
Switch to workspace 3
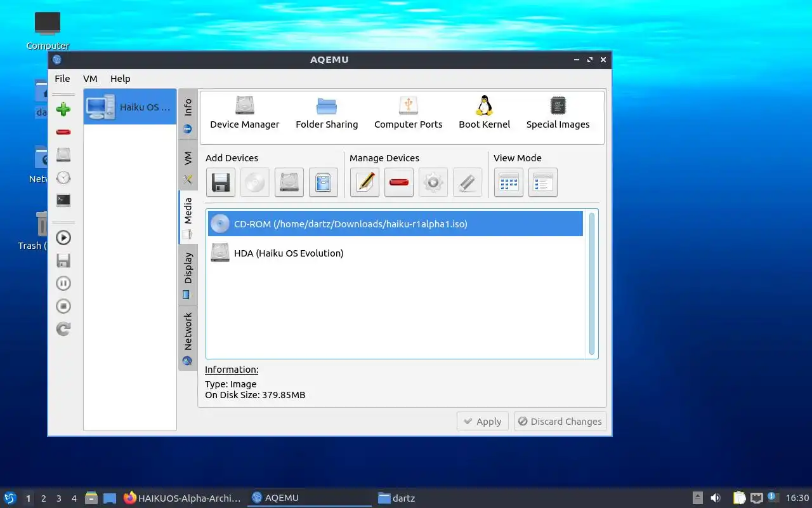[58, 498]
